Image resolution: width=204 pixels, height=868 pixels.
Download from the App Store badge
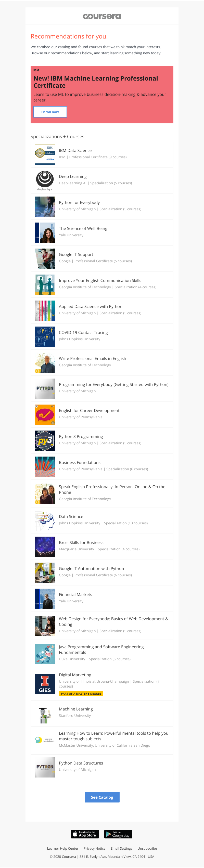(x=85, y=834)
